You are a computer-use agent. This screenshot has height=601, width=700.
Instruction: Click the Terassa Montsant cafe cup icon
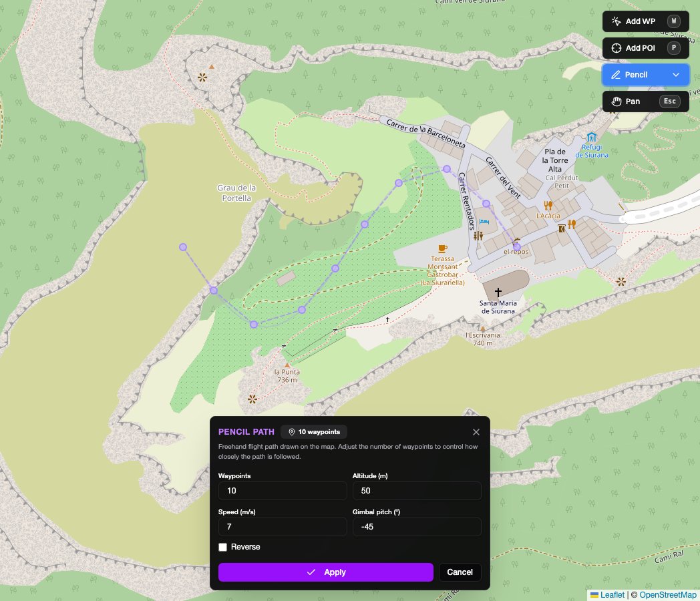442,248
